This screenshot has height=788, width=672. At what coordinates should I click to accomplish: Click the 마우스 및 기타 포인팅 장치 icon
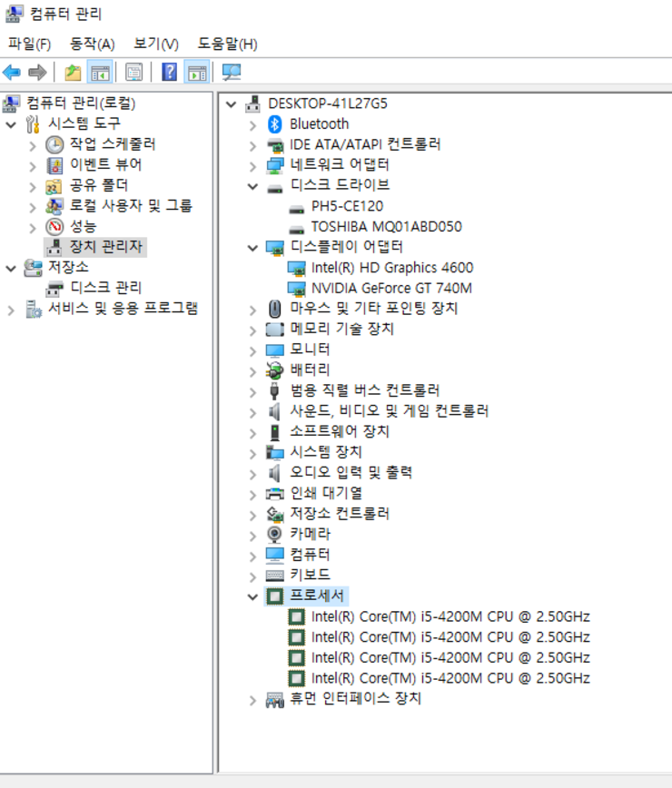pyautogui.click(x=274, y=309)
